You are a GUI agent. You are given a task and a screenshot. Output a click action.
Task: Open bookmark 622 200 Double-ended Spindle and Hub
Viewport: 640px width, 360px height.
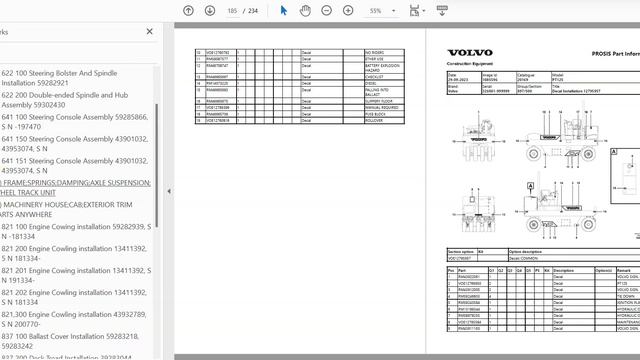coord(64,100)
